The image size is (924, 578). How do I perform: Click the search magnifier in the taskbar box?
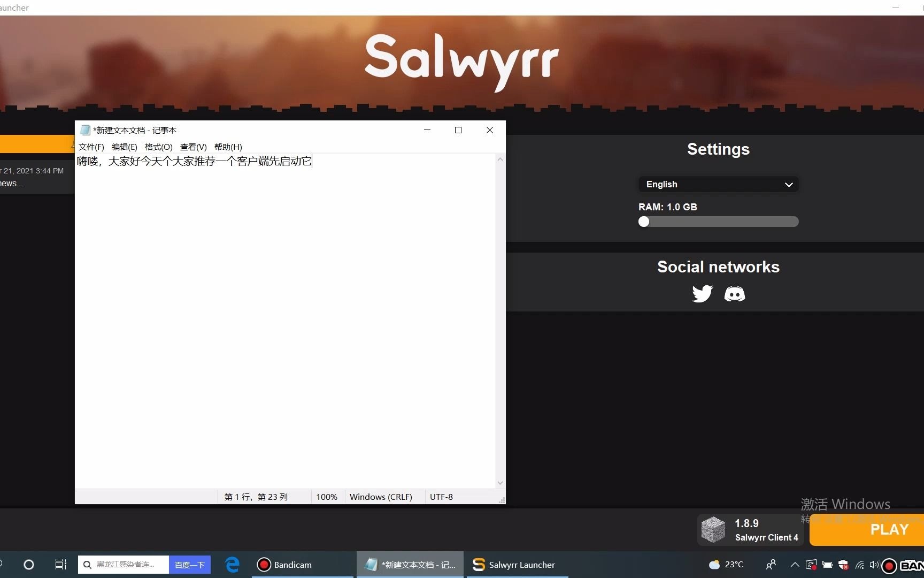pos(87,565)
